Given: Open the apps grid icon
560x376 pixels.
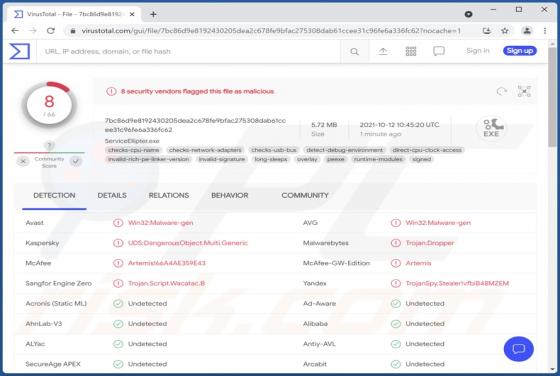Looking at the screenshot, I should tap(411, 51).
